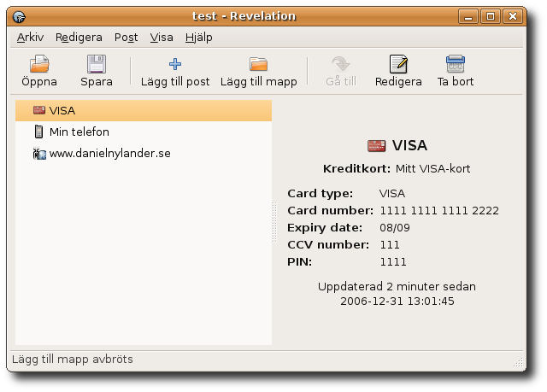Click the timestamp 2006-12-31 13:01:45

pyautogui.click(x=397, y=301)
